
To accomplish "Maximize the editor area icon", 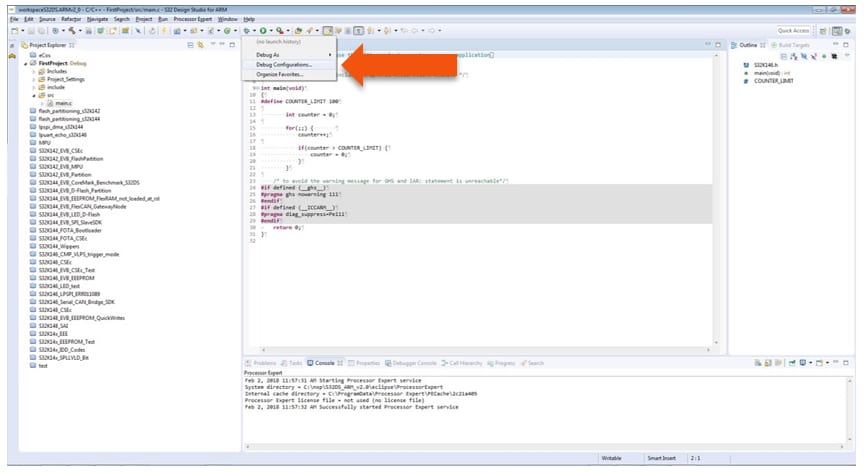I will (x=720, y=46).
